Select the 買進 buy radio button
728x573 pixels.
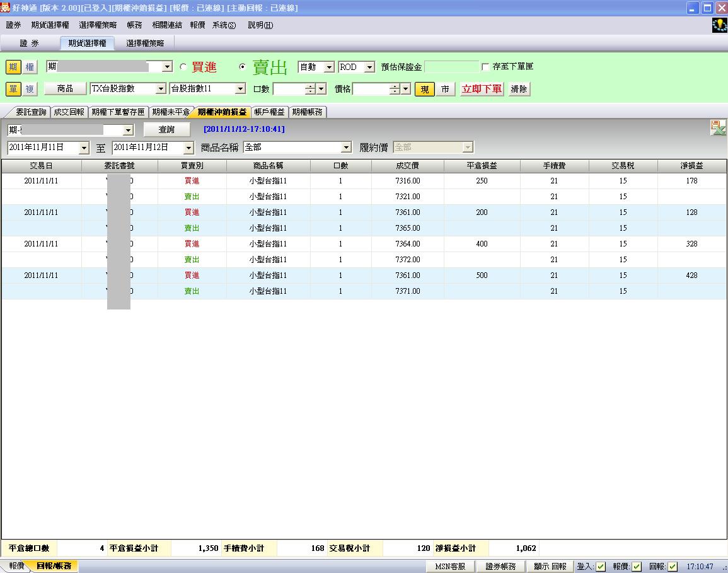click(x=183, y=67)
